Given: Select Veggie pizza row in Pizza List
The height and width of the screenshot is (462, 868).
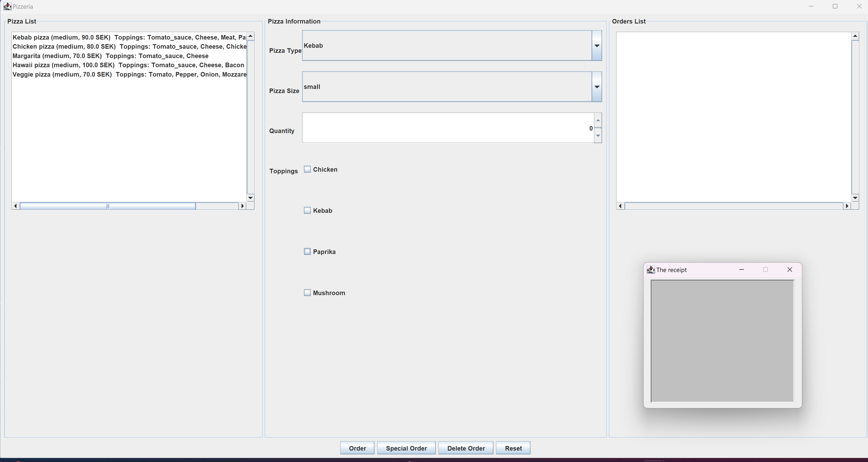Looking at the screenshot, I should [129, 75].
